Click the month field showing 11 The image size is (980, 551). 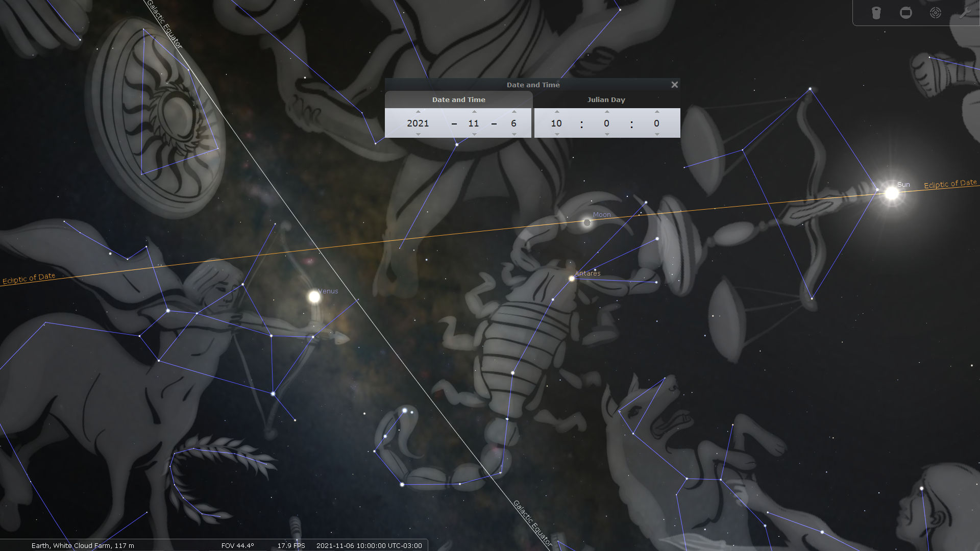pos(474,123)
